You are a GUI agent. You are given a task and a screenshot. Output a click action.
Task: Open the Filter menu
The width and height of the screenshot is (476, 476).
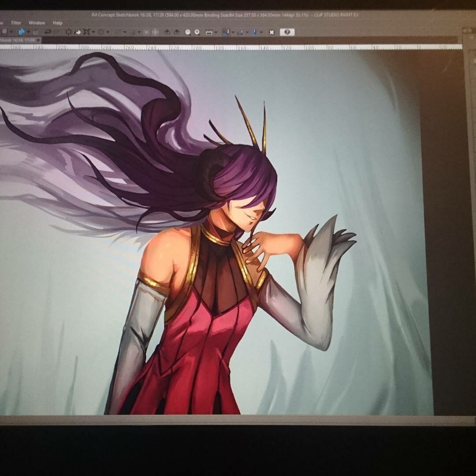(16, 22)
